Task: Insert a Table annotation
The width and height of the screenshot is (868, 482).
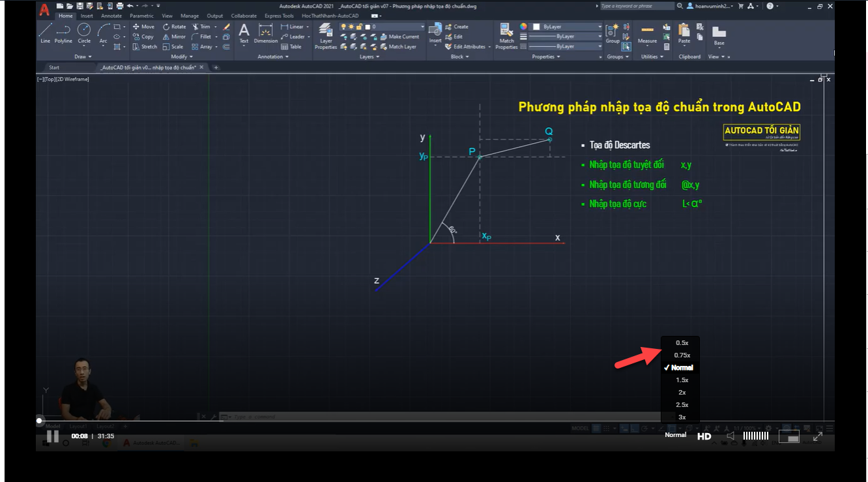Action: [x=291, y=46]
